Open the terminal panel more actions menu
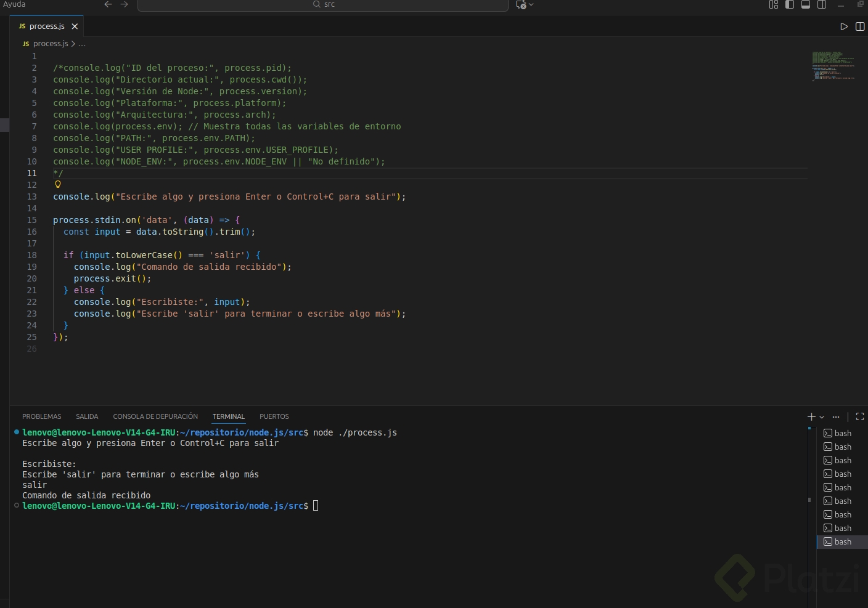The height and width of the screenshot is (608, 868). 836,416
